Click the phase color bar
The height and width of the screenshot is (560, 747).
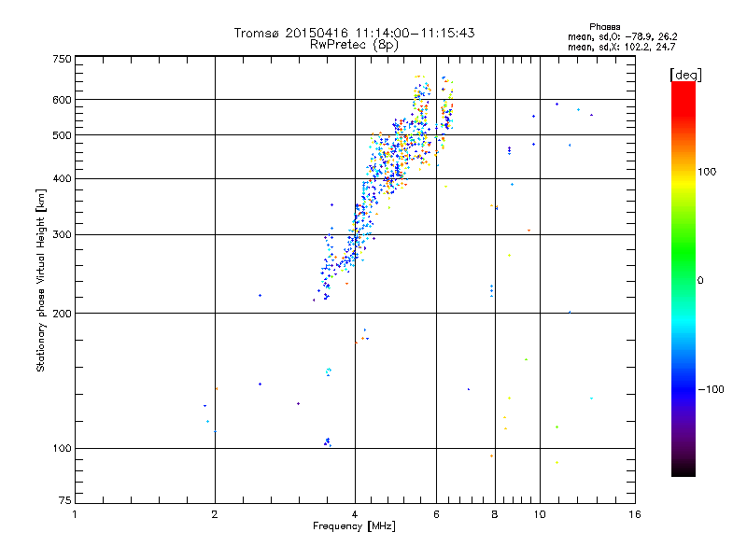pos(684,278)
